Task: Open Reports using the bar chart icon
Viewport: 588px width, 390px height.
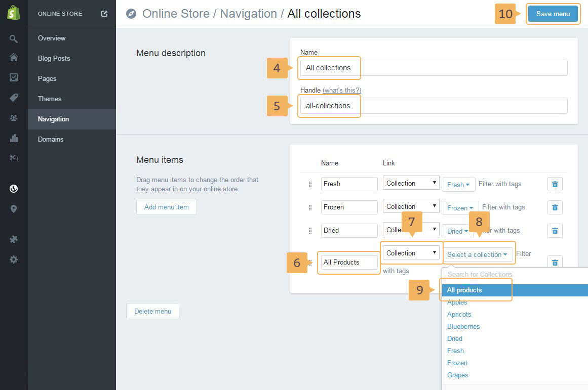Action: coord(14,138)
